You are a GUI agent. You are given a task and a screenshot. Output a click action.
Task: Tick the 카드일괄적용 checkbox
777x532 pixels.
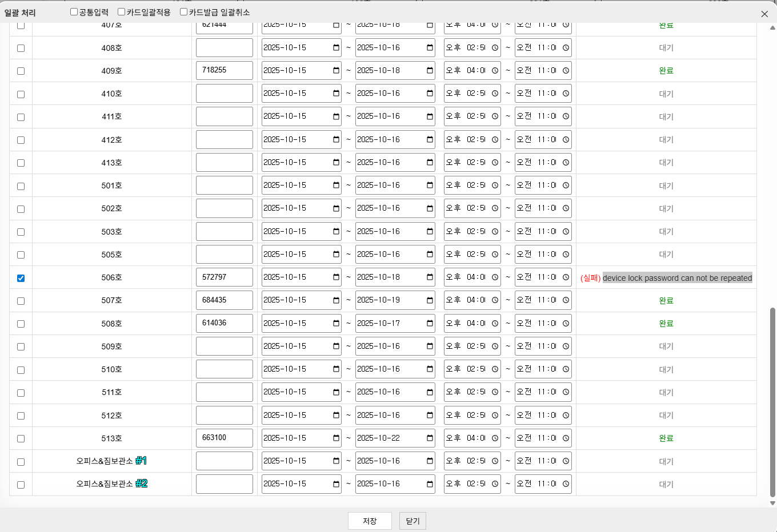[x=121, y=12]
